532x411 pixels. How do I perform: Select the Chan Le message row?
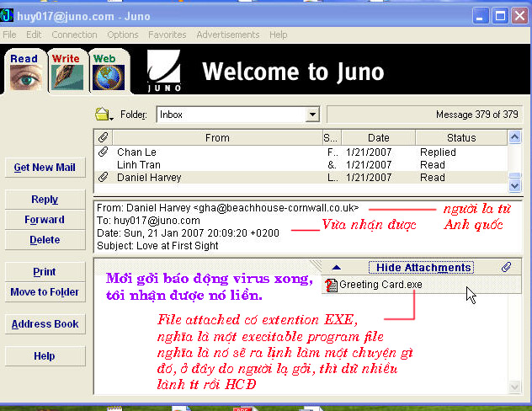coord(301,152)
